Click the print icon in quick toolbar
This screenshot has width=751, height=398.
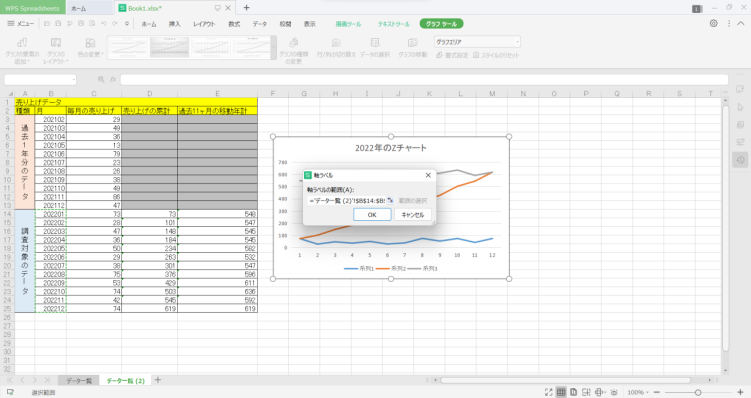click(81, 23)
